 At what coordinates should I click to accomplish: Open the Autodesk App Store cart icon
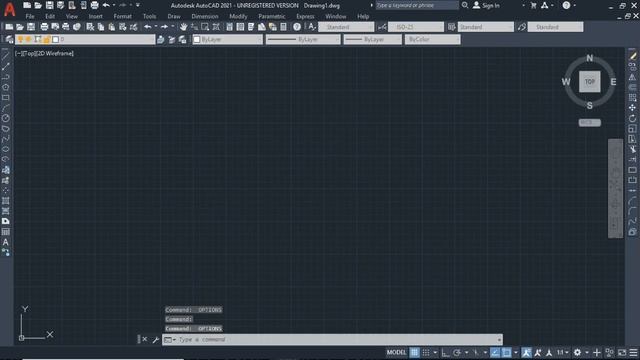click(533, 5)
